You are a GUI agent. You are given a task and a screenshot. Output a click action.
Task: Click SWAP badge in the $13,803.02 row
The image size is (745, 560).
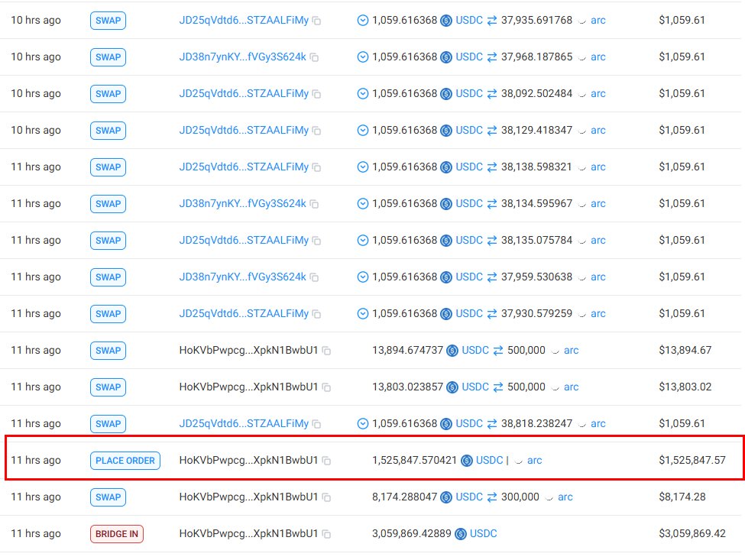108,387
